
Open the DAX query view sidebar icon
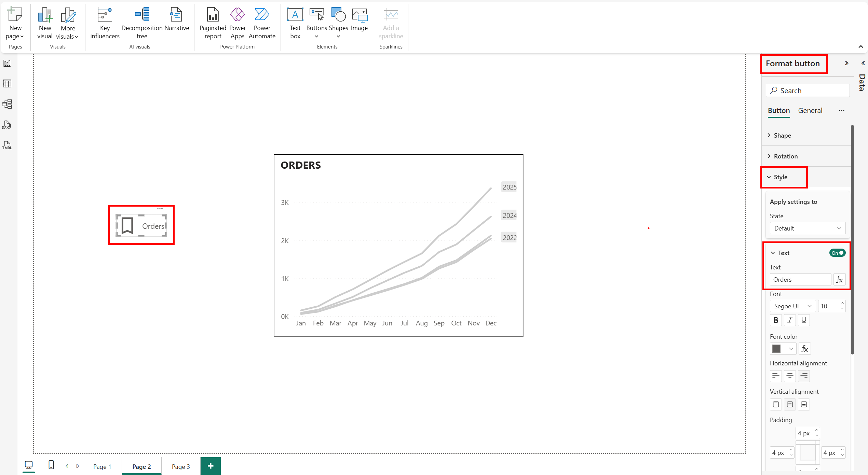coord(7,125)
